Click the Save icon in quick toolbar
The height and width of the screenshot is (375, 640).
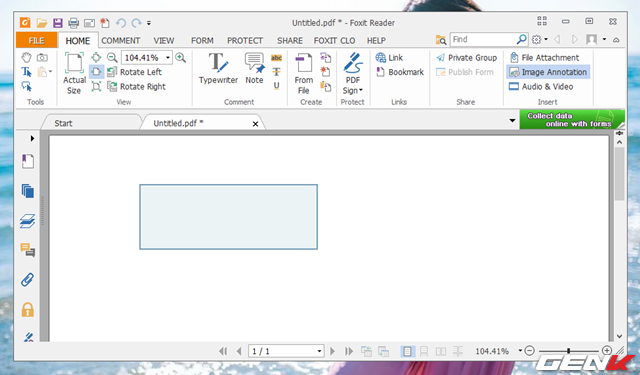58,23
